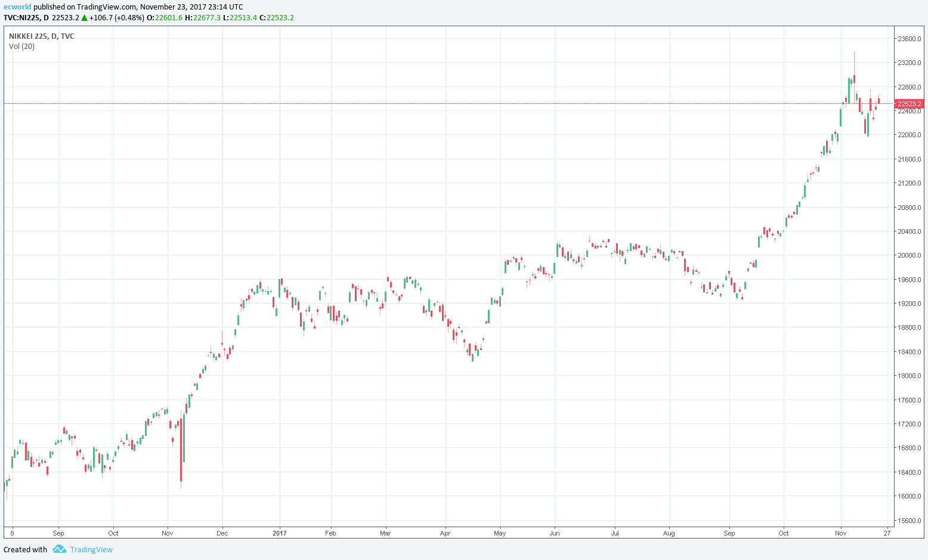Click the close value C:22523.2

click(277, 18)
